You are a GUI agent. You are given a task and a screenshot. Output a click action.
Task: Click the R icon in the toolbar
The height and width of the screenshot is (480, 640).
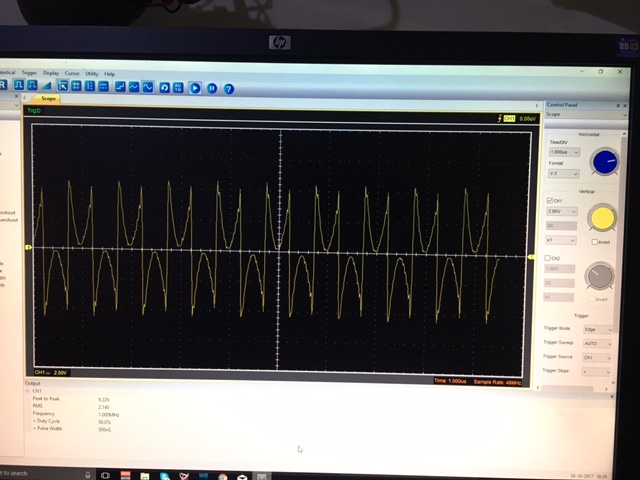point(3,84)
